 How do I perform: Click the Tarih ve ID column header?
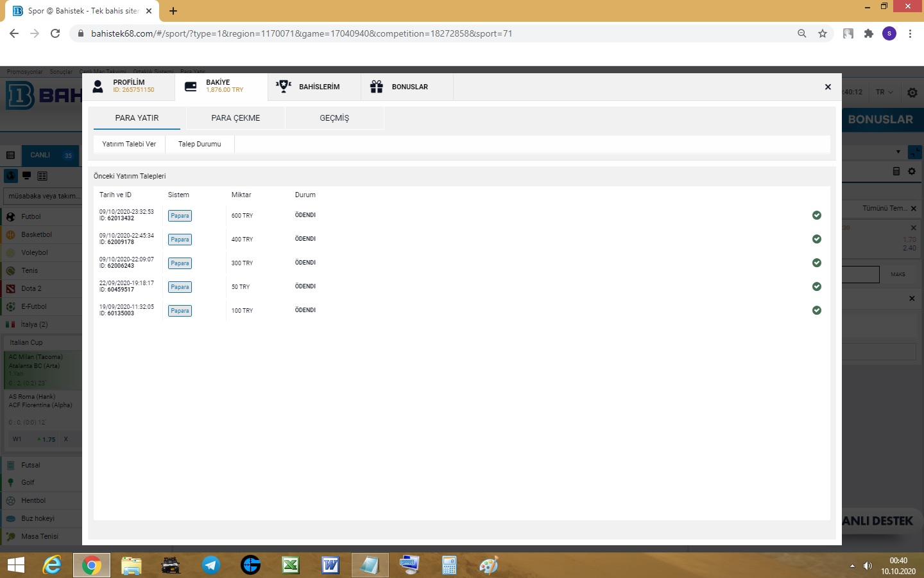(116, 195)
